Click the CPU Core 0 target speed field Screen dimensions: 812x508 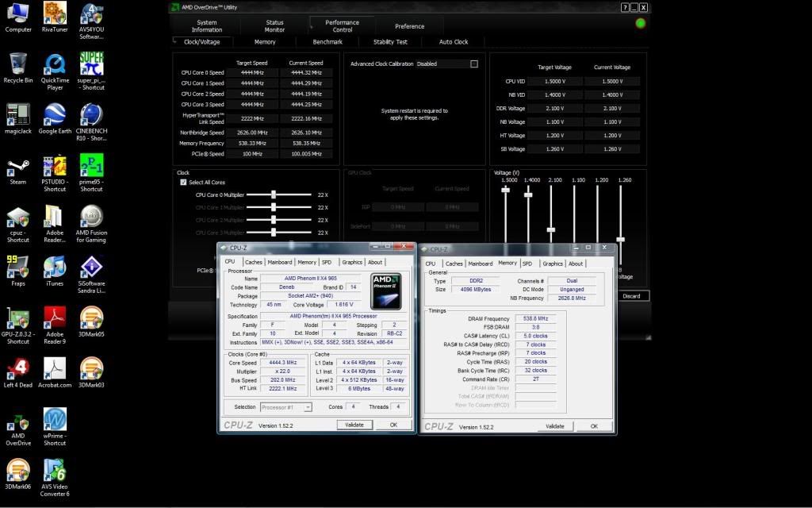tap(252, 73)
